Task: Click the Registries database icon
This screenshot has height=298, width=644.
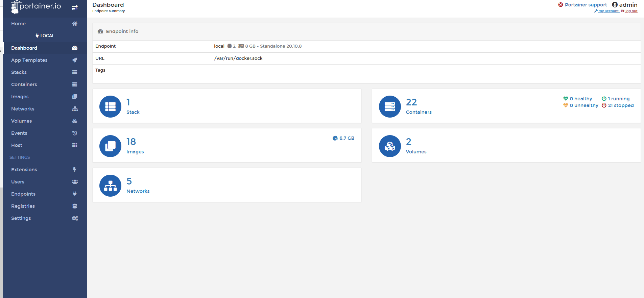Action: click(x=75, y=206)
